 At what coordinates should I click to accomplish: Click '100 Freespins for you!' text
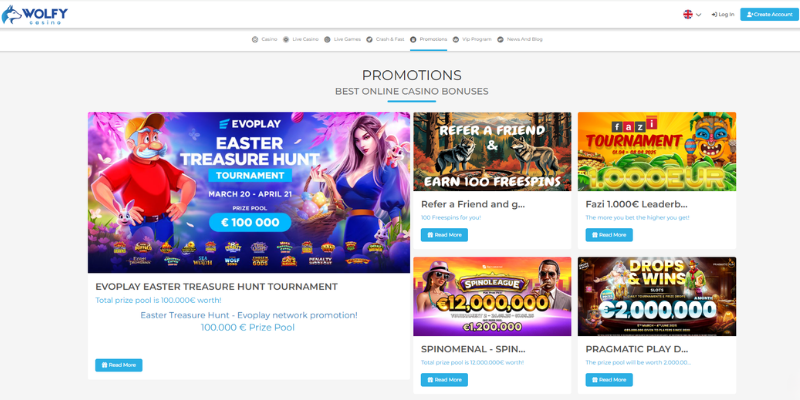[x=451, y=218]
